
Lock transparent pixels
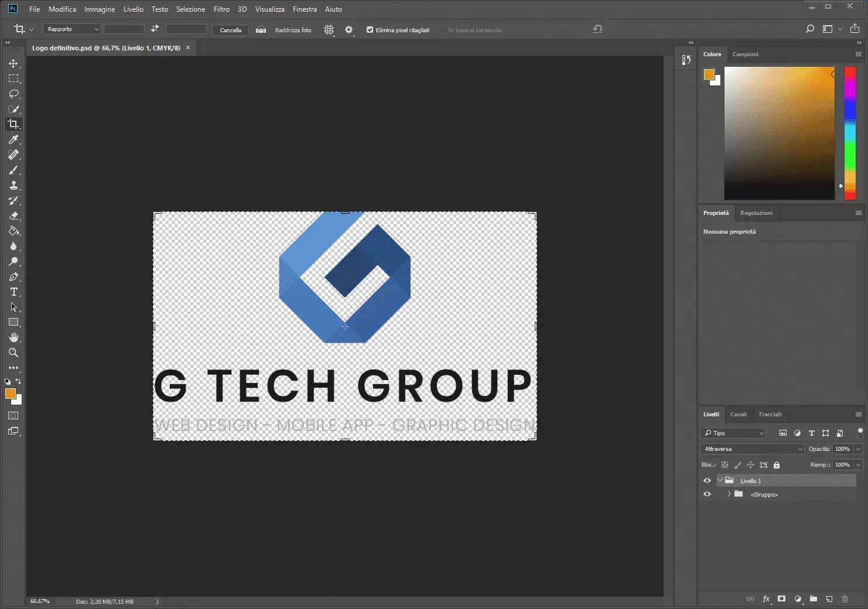tap(725, 465)
